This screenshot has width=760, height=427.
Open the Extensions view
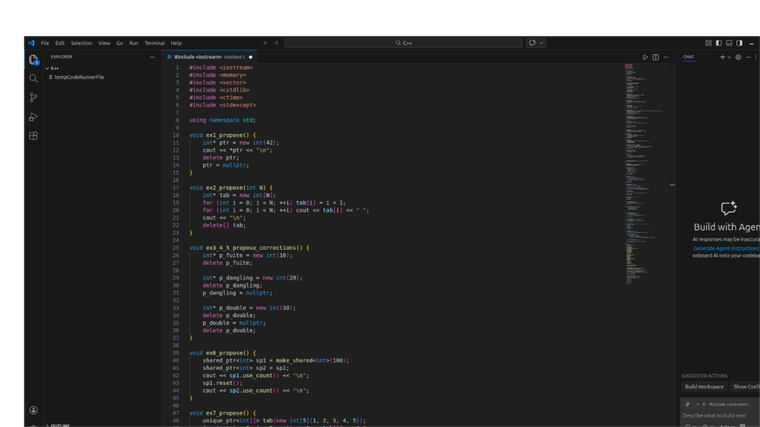33,136
